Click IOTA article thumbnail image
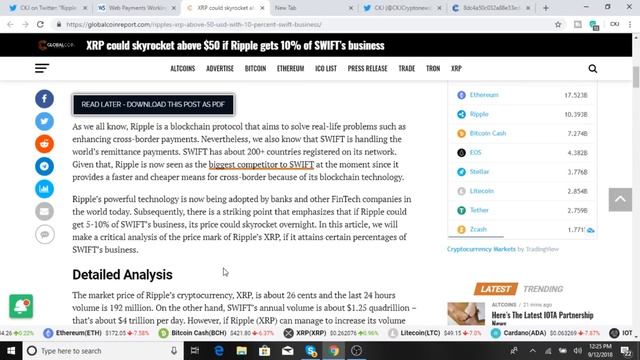640x360 pixels. click(x=466, y=313)
